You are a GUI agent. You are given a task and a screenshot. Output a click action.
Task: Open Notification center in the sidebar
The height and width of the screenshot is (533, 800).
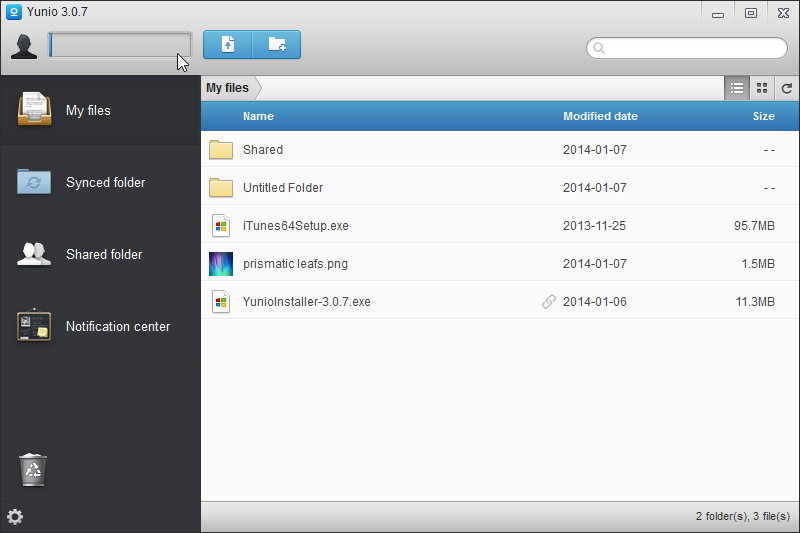coord(101,326)
